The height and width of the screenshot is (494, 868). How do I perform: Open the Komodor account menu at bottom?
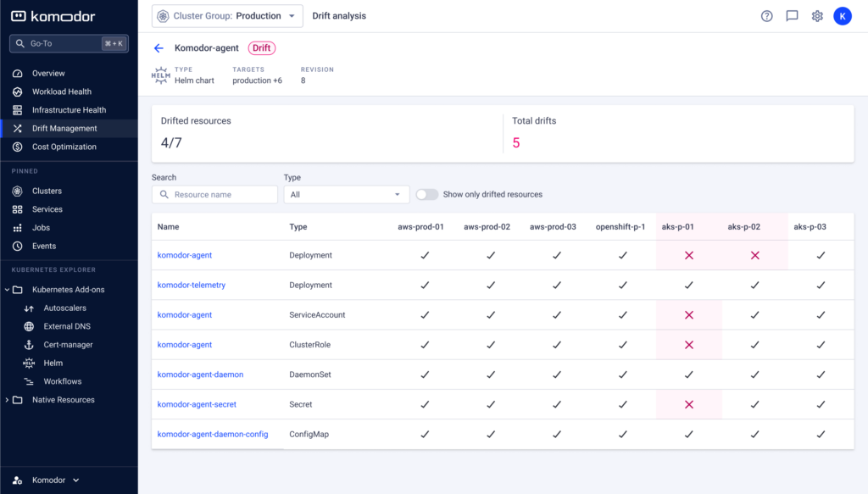tap(46, 480)
